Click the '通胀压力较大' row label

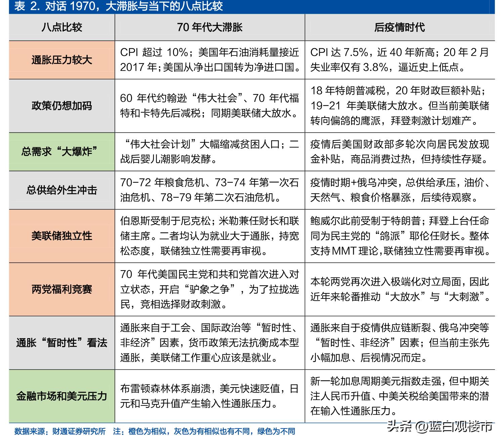62,60
